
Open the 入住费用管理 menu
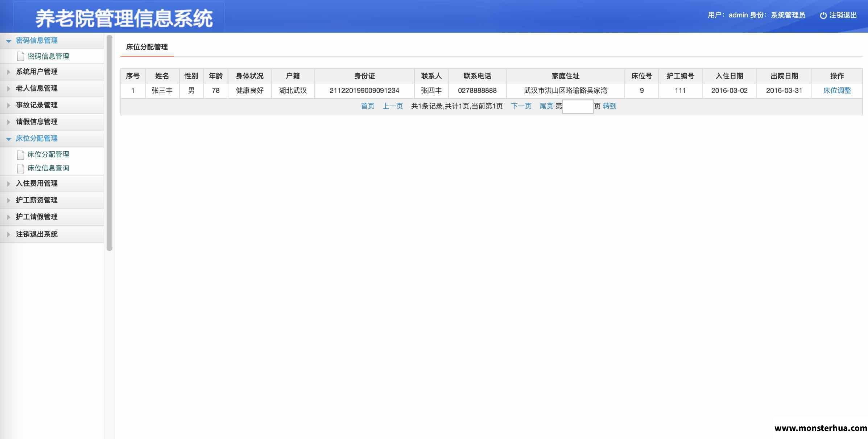[x=52, y=184]
